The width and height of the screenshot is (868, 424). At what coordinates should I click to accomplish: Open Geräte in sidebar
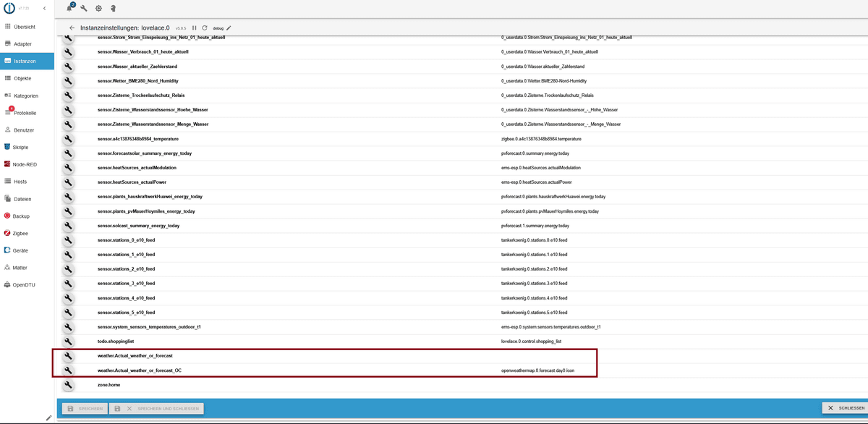pos(27,250)
